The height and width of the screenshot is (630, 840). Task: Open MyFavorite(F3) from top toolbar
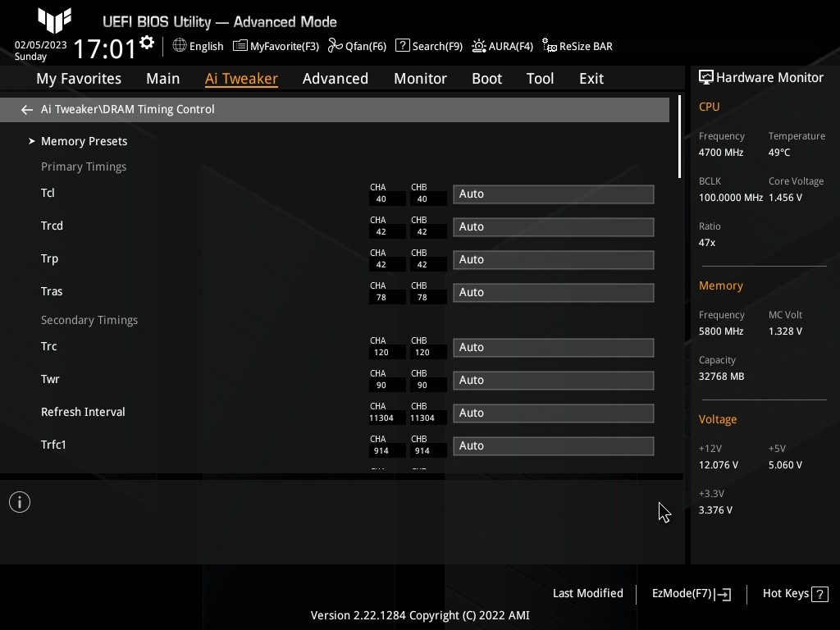[276, 46]
